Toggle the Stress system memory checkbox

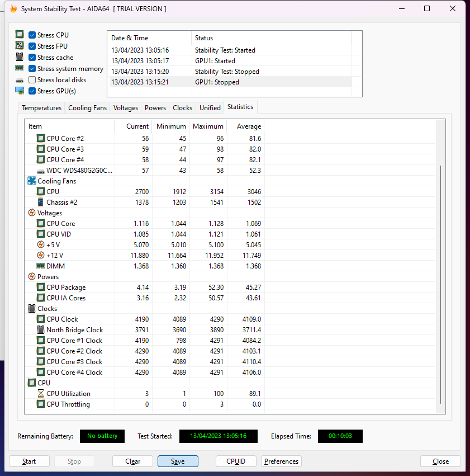point(32,69)
